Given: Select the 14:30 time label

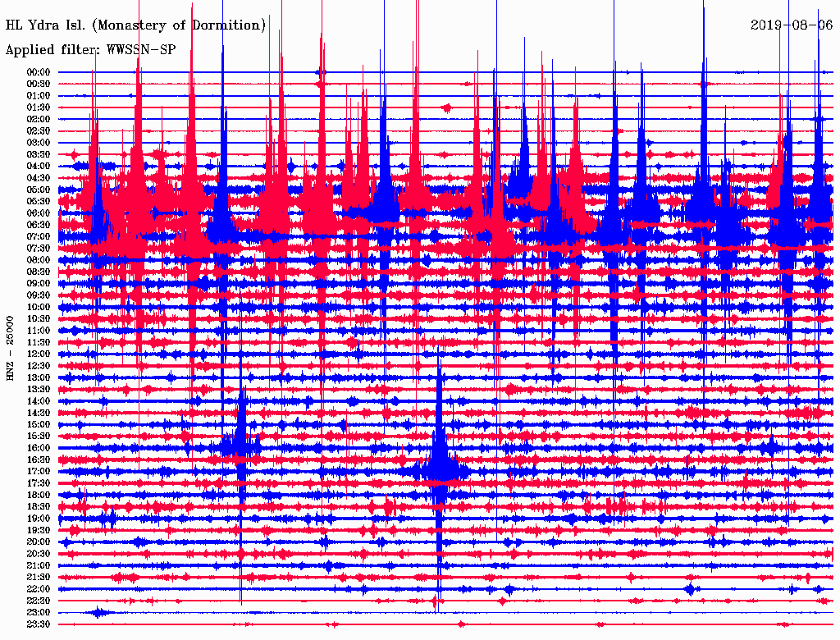Looking at the screenshot, I should 39,413.
